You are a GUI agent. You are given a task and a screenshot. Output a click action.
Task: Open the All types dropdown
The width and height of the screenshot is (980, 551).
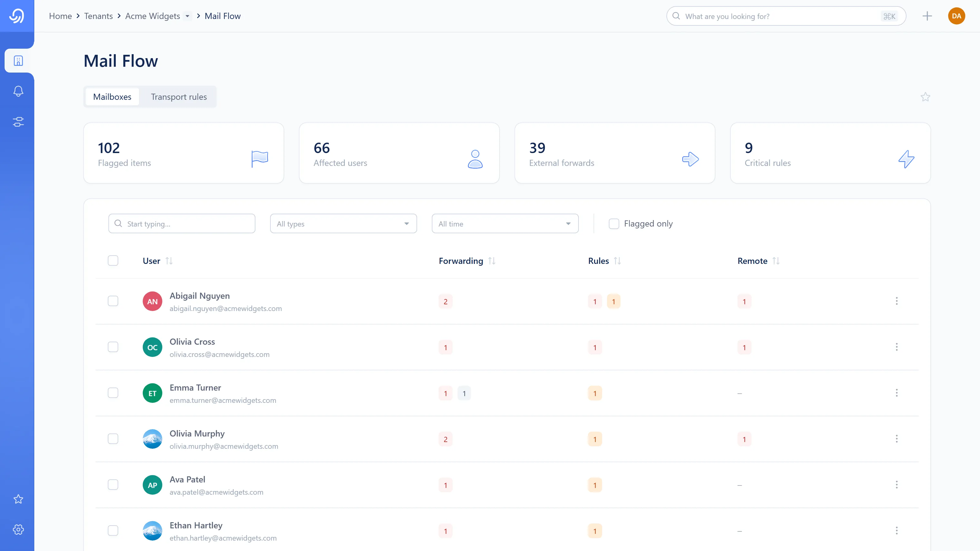(x=344, y=223)
